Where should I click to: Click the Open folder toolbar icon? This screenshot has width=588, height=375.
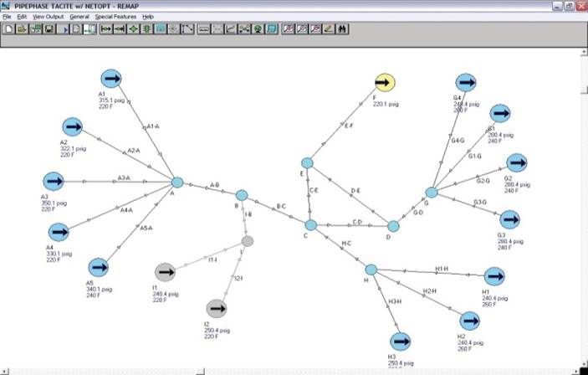coord(22,29)
